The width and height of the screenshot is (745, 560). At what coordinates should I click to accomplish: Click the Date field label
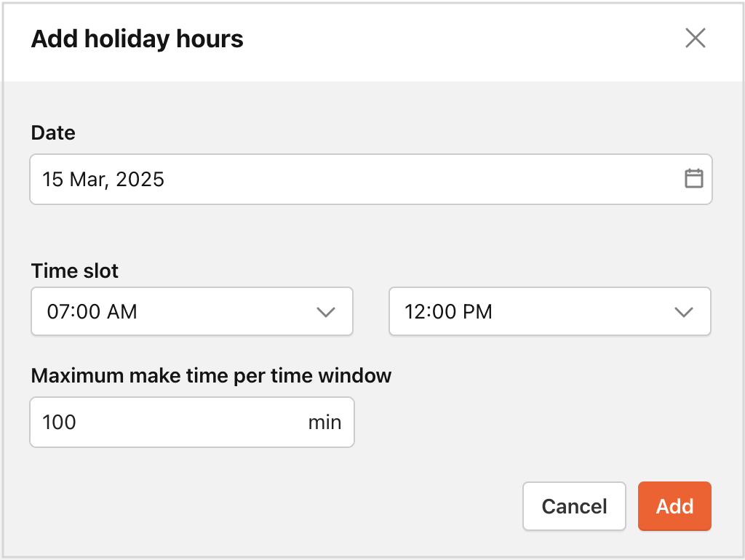53,132
